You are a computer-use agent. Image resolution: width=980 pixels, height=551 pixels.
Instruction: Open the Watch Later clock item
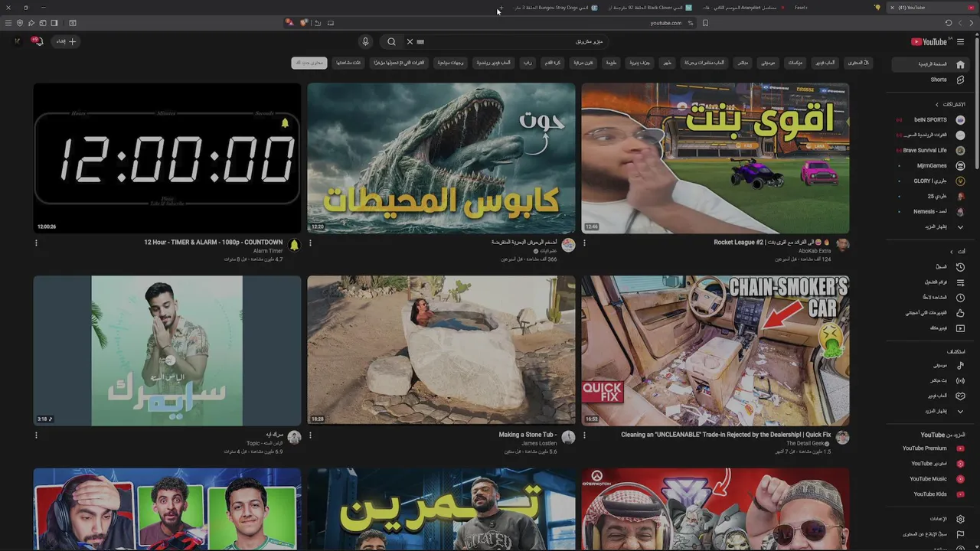pyautogui.click(x=960, y=298)
